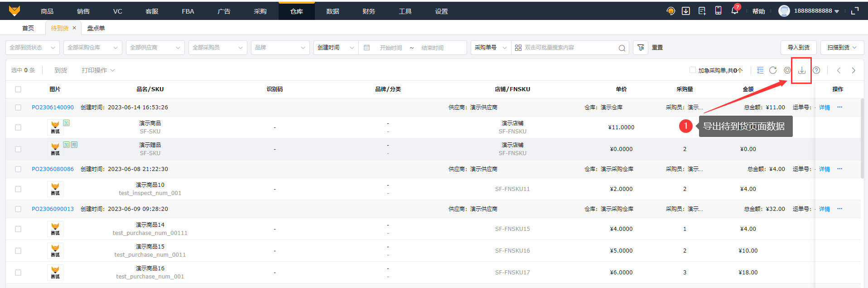868x288 pixels.
Task: Open more actions for PO2306140090
Action: (x=839, y=107)
